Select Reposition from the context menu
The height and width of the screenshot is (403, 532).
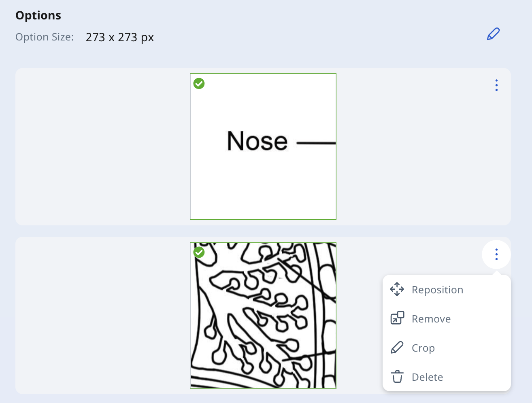[x=447, y=290]
